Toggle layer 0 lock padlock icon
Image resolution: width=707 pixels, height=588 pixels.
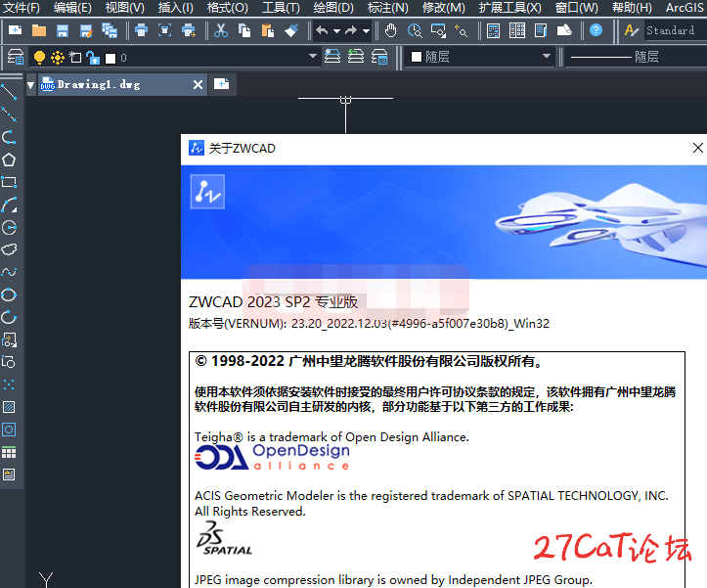tap(93, 58)
